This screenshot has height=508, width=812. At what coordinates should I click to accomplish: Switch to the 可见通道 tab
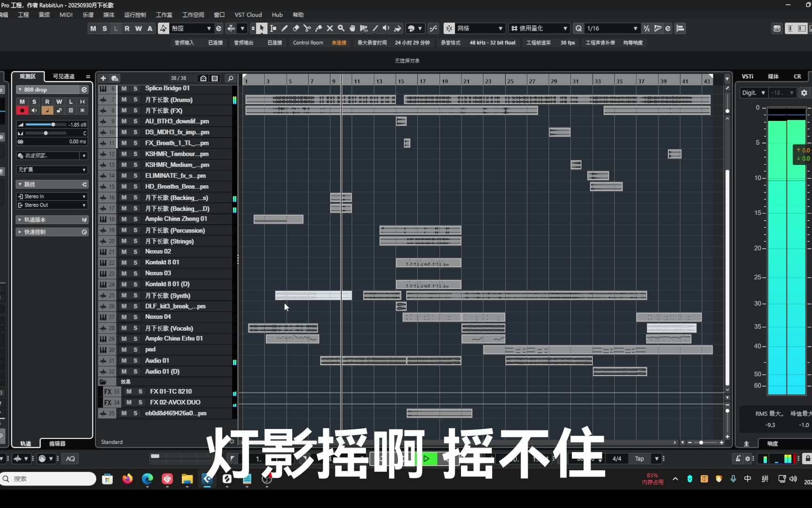(x=63, y=76)
